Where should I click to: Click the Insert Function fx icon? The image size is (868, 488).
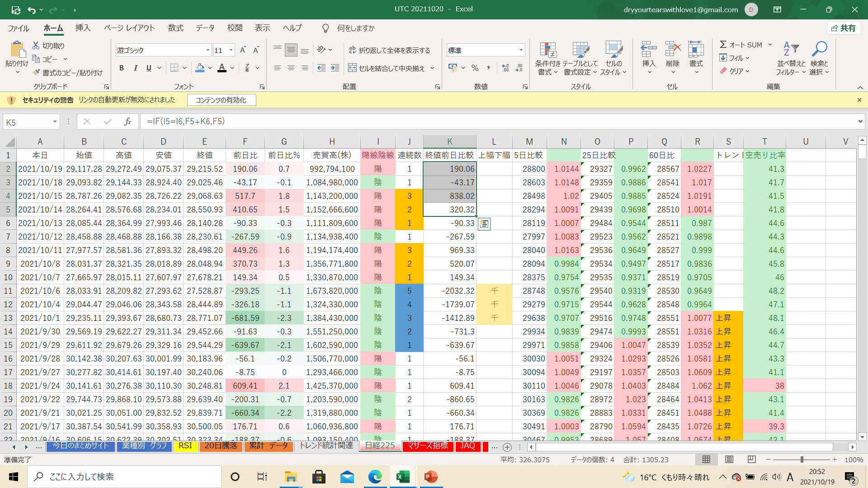(127, 122)
